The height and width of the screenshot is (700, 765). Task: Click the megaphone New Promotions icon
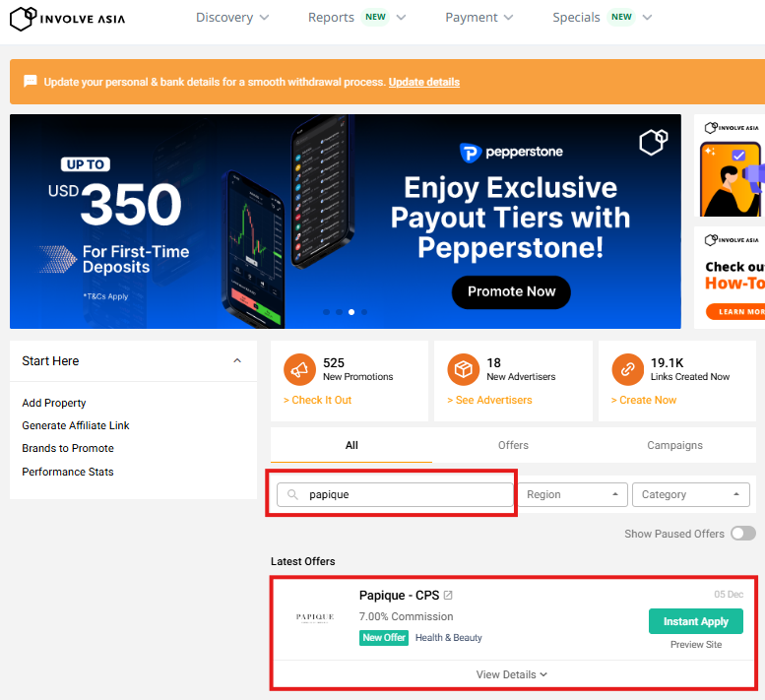299,369
